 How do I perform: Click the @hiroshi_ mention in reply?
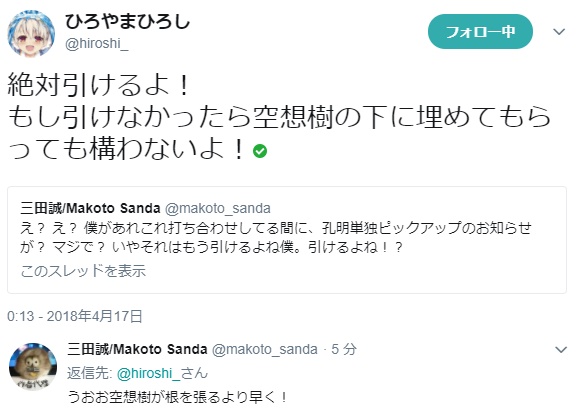pyautogui.click(x=148, y=373)
